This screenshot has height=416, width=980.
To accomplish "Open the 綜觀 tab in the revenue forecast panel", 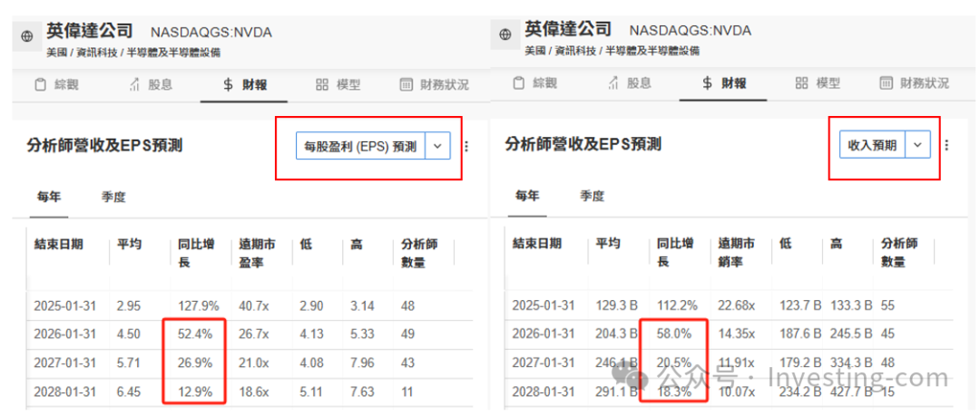I will (535, 83).
